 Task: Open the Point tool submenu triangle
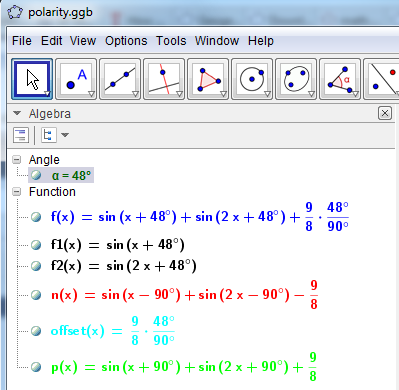(x=91, y=94)
